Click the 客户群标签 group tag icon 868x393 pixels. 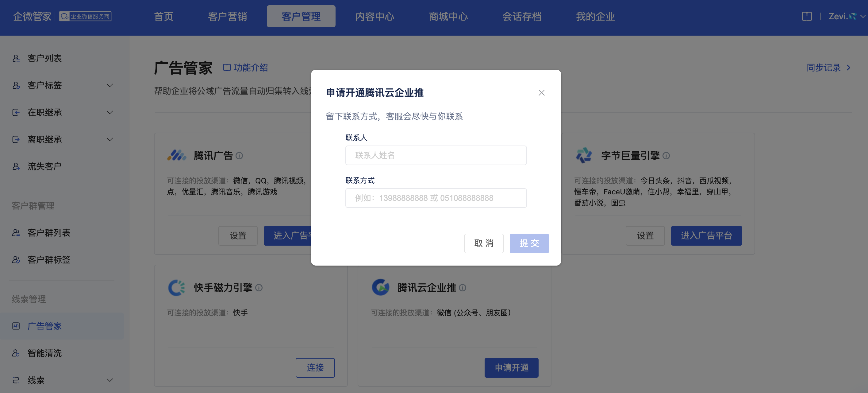click(x=16, y=260)
